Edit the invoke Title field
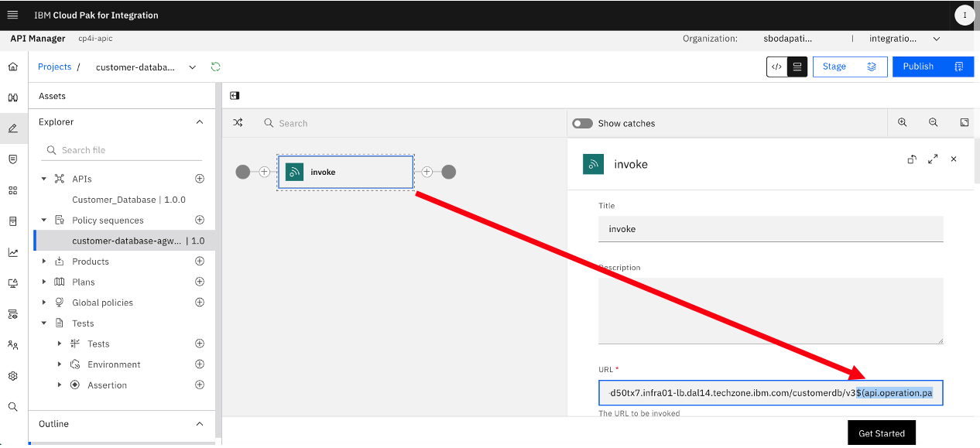The height and width of the screenshot is (448, 980). [x=770, y=229]
